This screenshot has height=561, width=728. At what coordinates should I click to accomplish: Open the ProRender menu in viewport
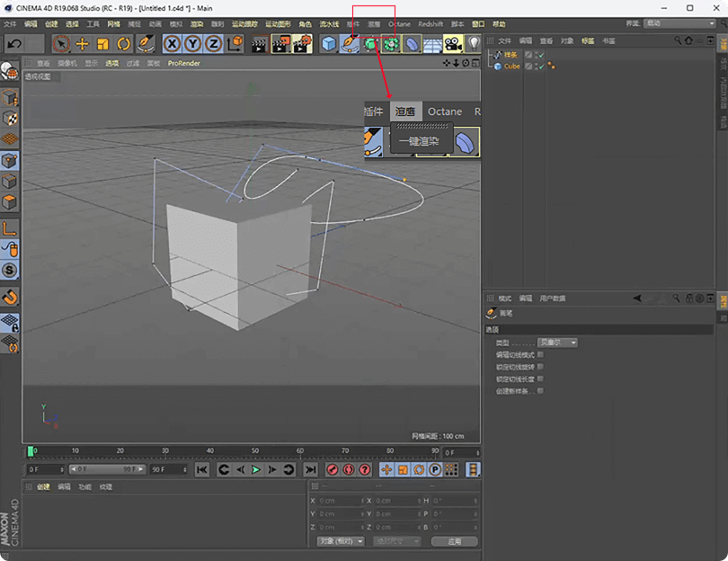click(x=184, y=63)
